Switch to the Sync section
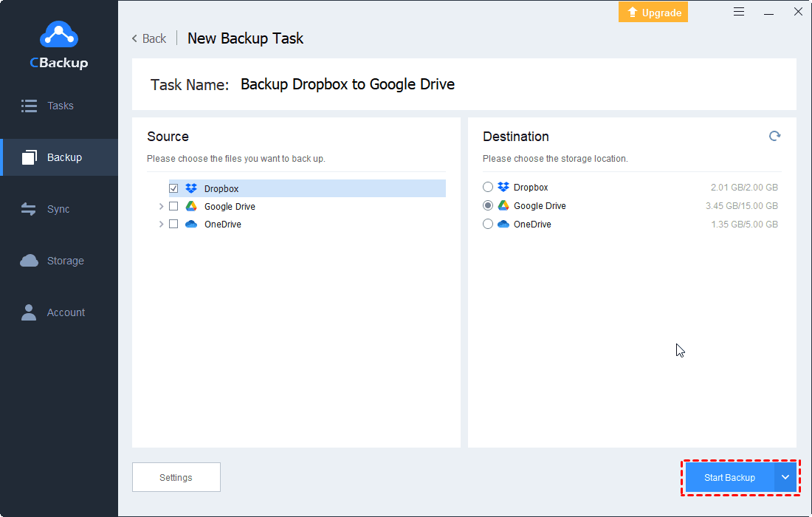The image size is (812, 517). point(58,209)
